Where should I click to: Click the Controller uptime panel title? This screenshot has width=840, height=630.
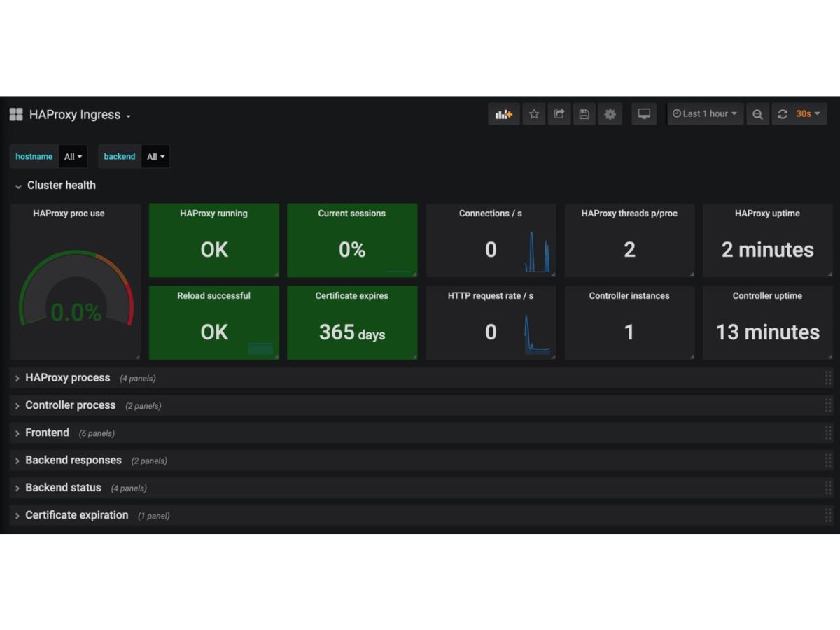767,296
